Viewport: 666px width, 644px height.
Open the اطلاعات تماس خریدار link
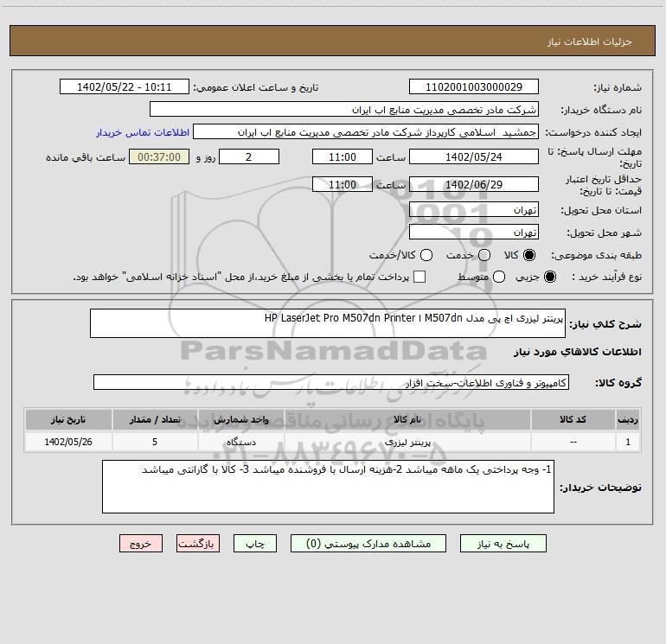[x=143, y=132]
